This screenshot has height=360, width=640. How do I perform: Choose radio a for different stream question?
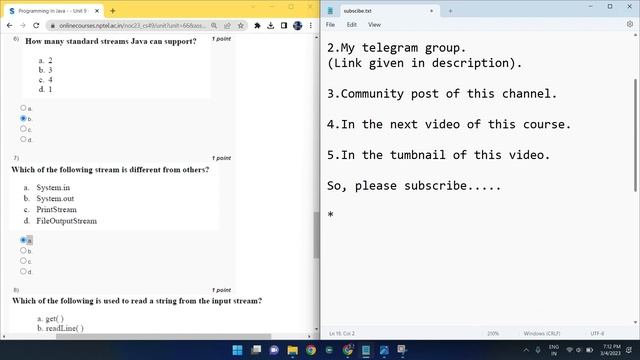pyautogui.click(x=23, y=240)
